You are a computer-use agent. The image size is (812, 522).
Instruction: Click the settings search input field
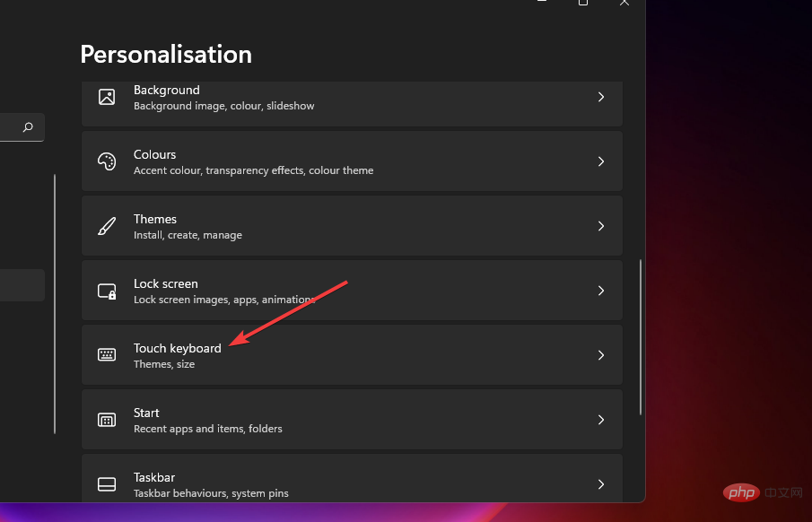click(x=21, y=127)
